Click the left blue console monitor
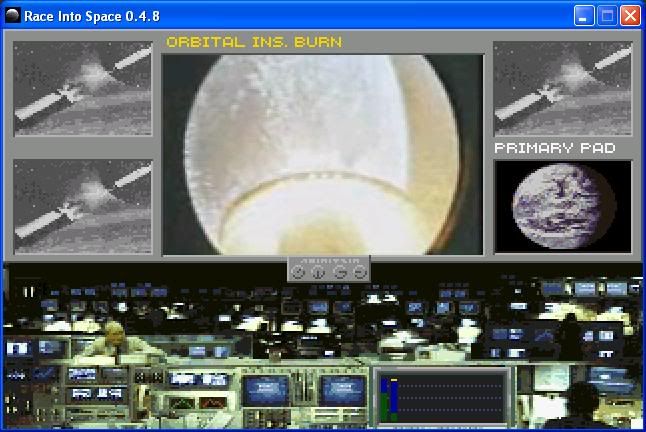This screenshot has height=432, width=646. 266,390
